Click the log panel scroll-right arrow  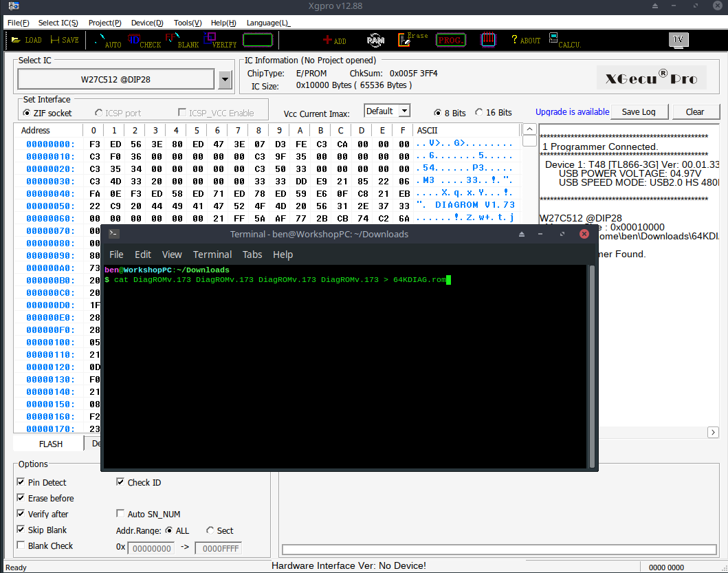click(713, 433)
